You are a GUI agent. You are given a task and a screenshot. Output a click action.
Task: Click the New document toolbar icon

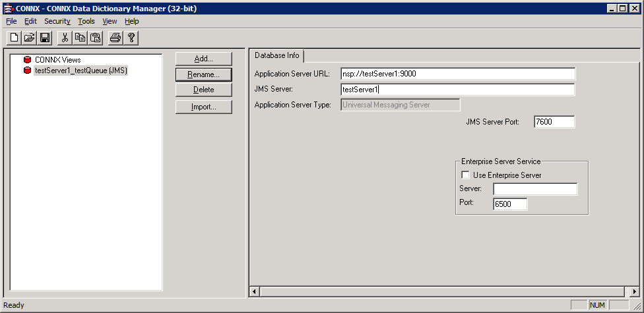coord(14,38)
